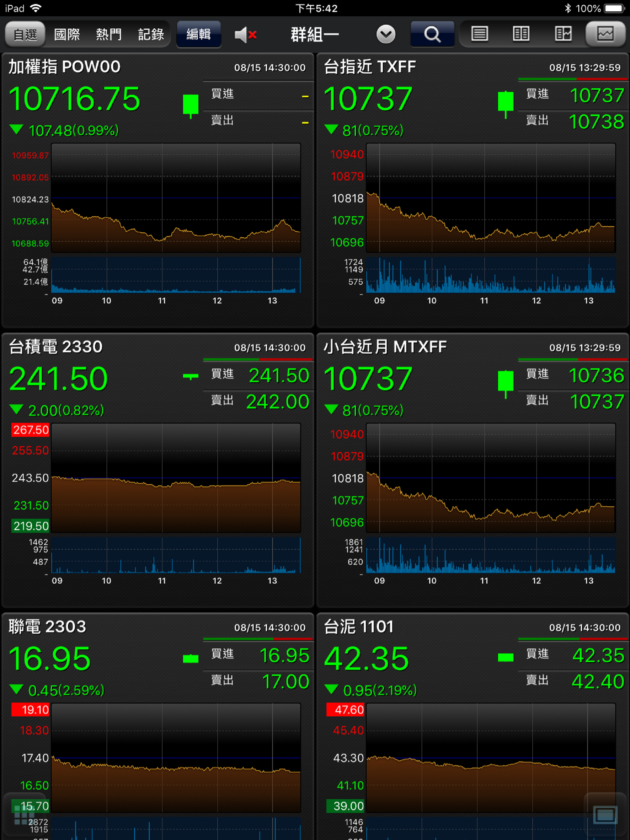This screenshot has height=840, width=630.
Task: Open the 聯電 2303 card title
Action: point(47,626)
